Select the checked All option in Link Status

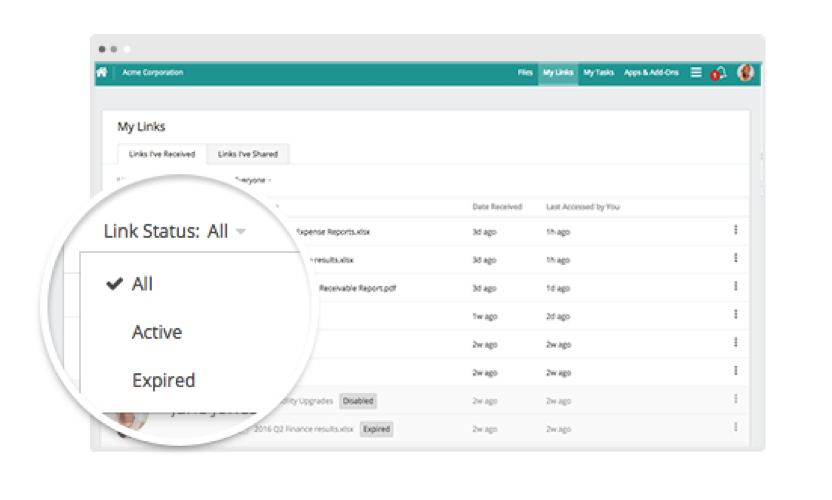142,284
